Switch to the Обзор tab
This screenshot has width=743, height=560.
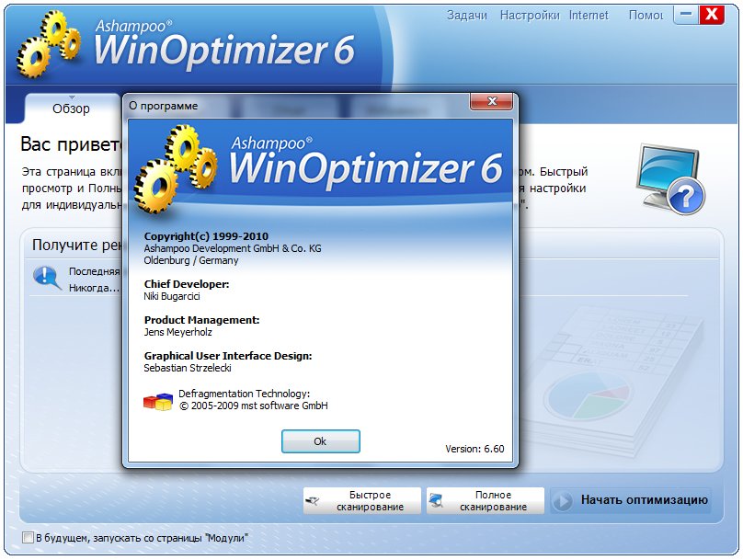(71, 109)
